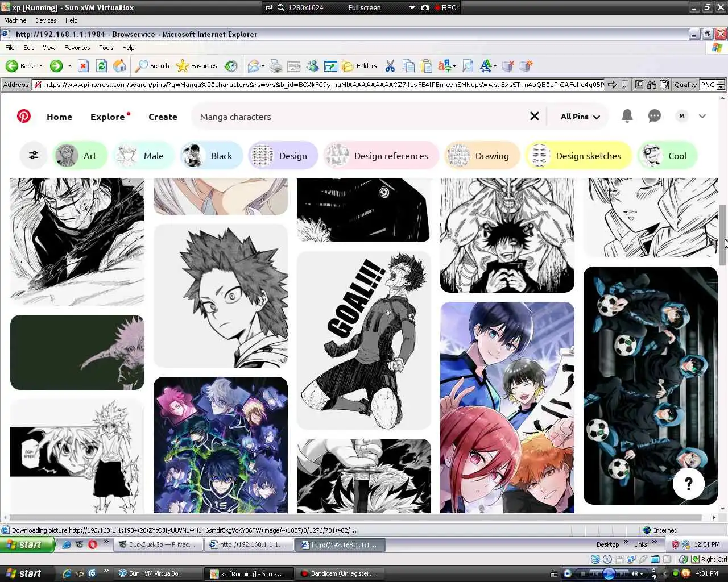Open the Pinterest logo home link

(24, 116)
